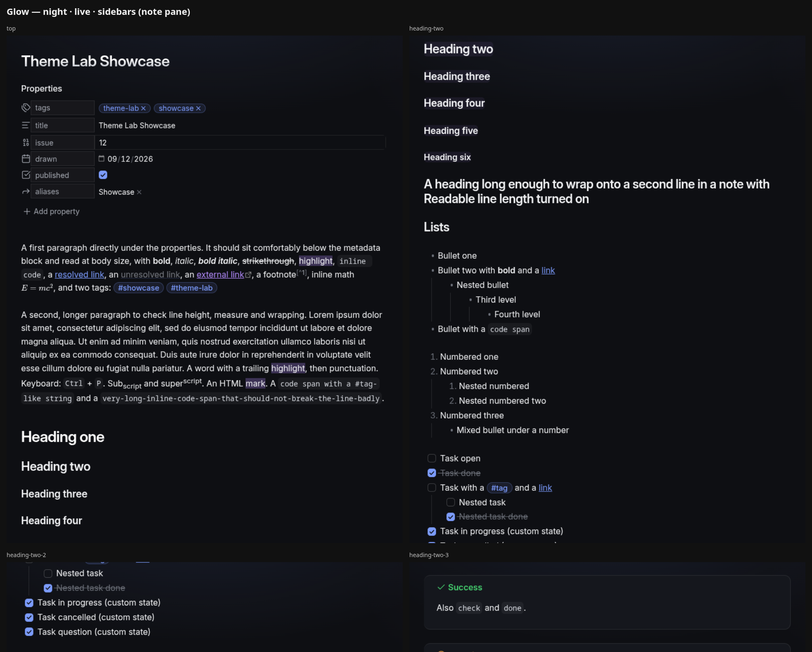The width and height of the screenshot is (812, 652).
Task: Click the Success callout title
Action: click(x=465, y=587)
